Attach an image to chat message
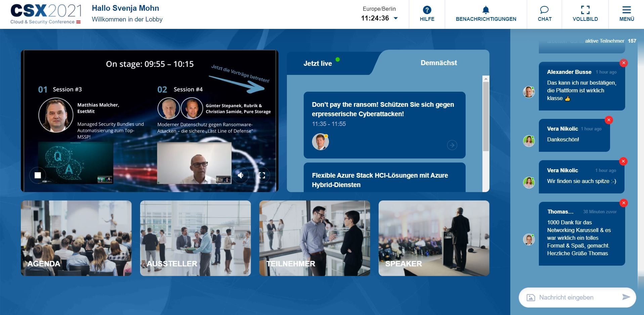 530,298
